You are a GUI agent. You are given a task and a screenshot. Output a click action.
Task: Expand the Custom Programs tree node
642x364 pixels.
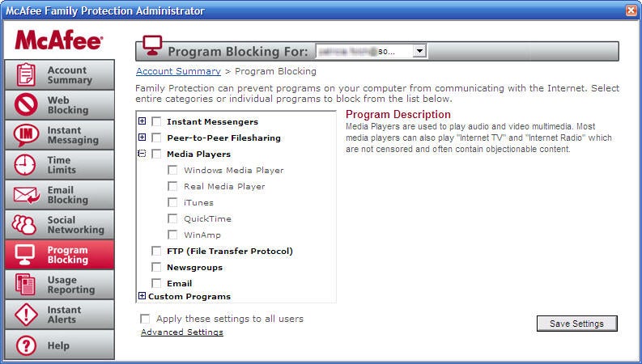[x=142, y=296]
